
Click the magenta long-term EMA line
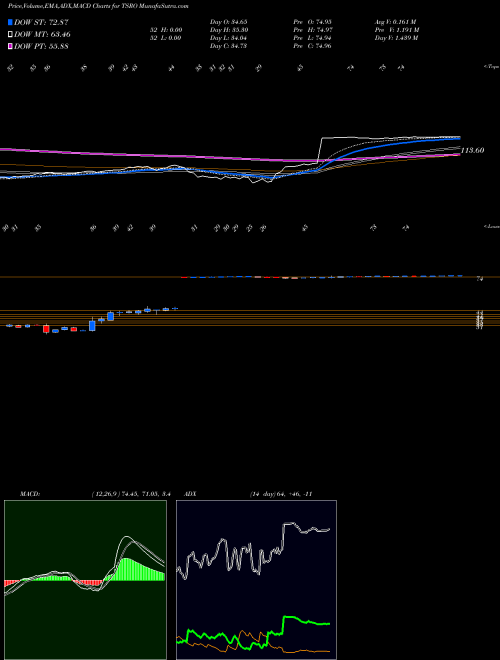coord(126,154)
